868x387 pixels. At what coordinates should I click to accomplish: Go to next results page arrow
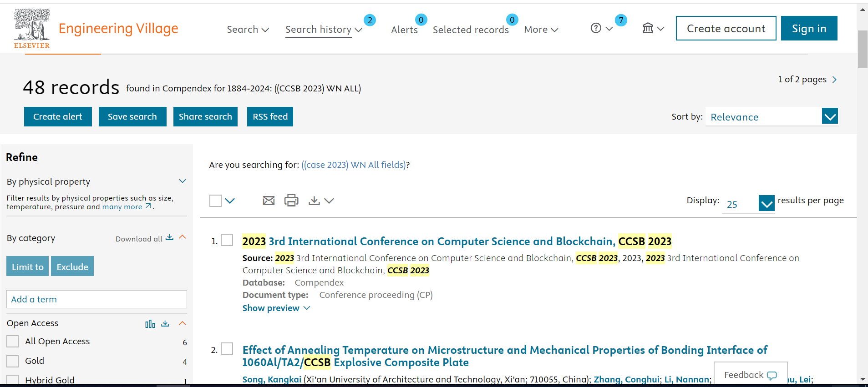point(834,80)
